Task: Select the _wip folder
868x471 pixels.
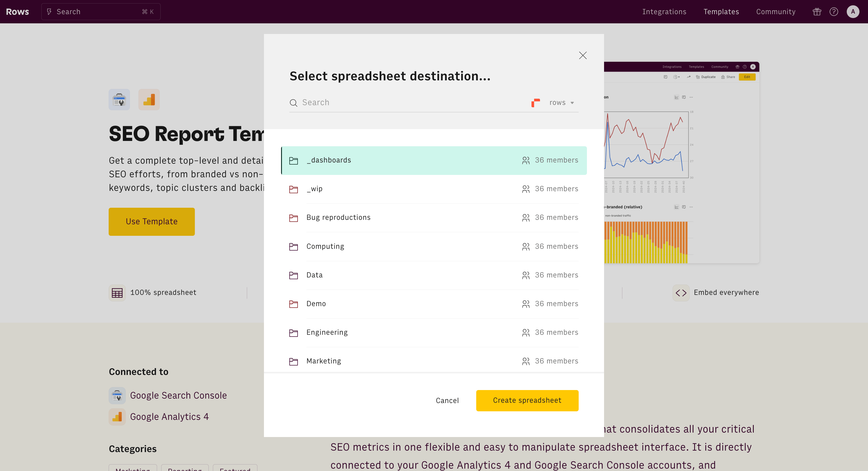Action: 434,189
